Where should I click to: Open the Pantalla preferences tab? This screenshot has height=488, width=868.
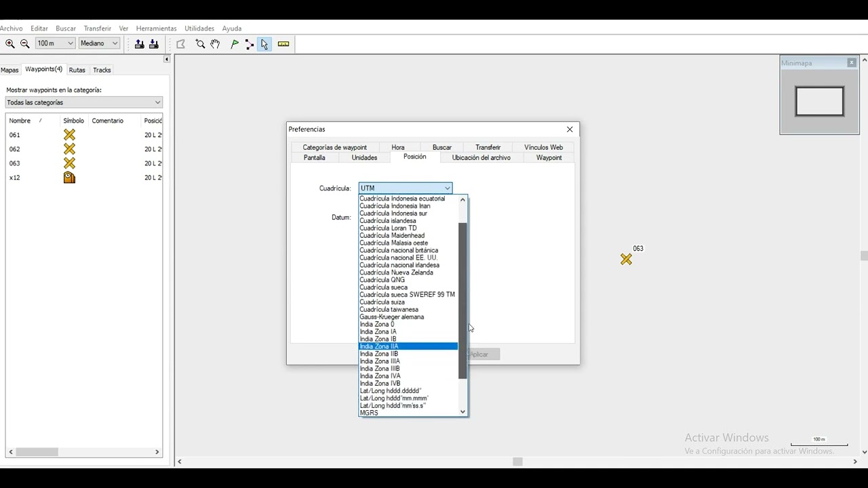click(315, 157)
